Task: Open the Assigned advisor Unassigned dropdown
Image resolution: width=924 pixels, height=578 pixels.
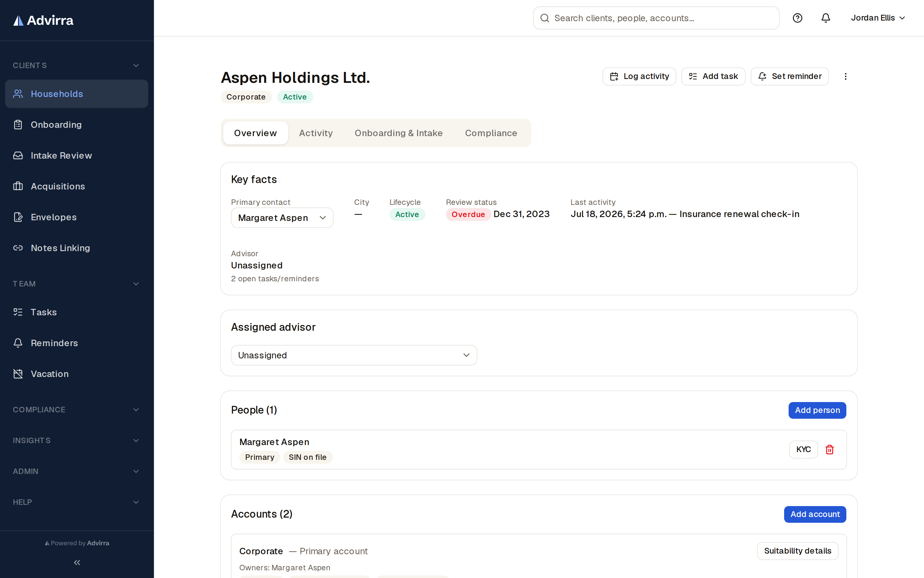Action: click(354, 355)
